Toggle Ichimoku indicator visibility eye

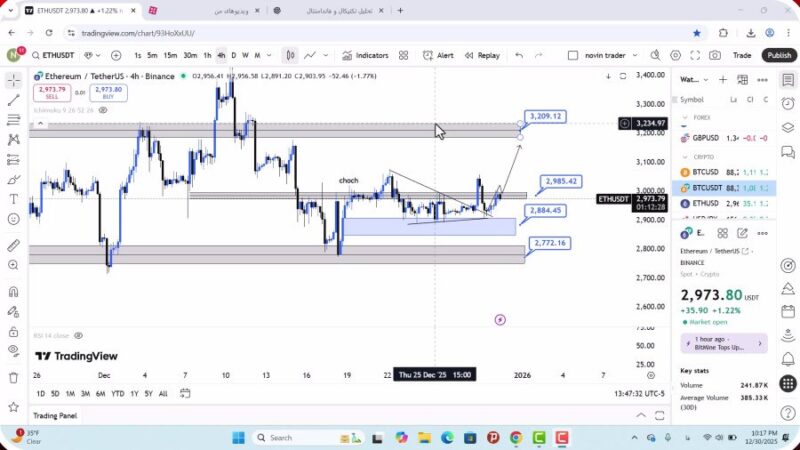[x=103, y=110]
